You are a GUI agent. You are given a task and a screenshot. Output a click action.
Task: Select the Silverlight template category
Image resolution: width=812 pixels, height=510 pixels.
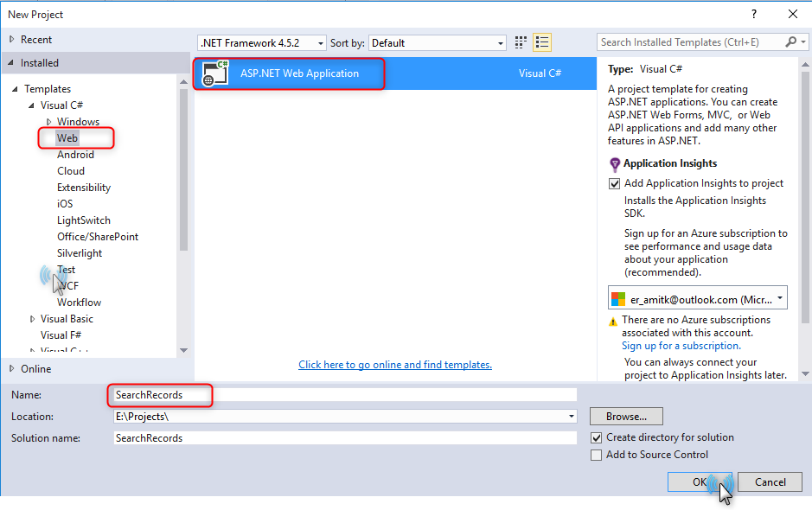coord(80,253)
